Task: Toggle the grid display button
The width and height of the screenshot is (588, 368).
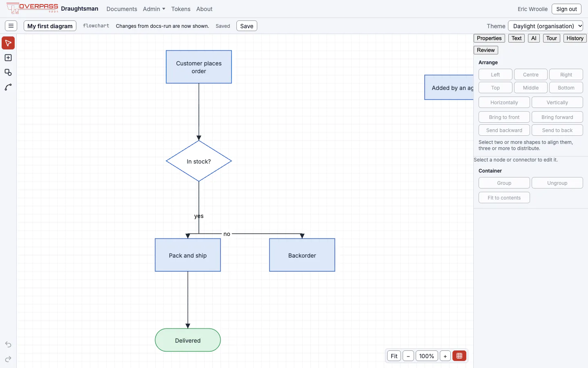Action: click(x=459, y=356)
